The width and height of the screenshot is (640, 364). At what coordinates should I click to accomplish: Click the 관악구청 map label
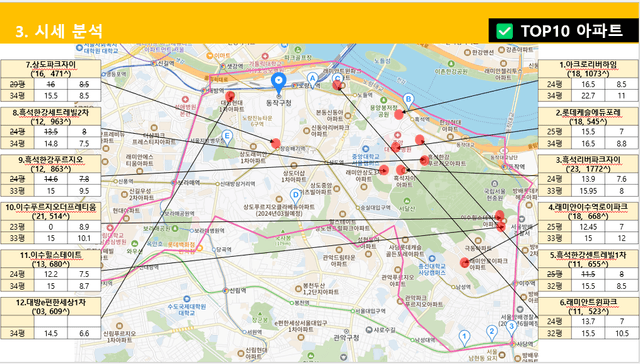(x=346, y=338)
